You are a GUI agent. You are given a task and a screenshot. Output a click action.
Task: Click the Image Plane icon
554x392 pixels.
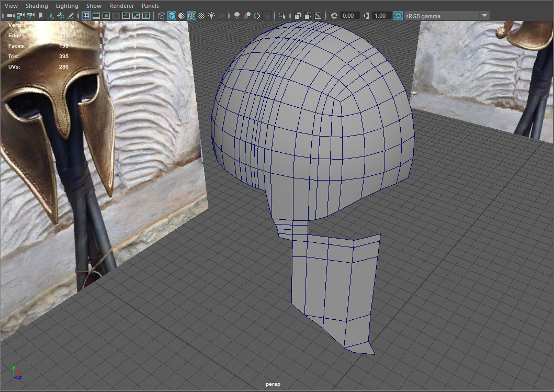(x=51, y=16)
